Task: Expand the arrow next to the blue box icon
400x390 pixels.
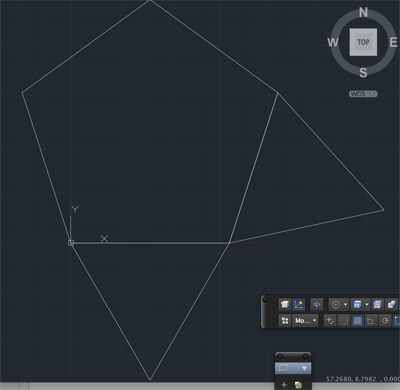Action: coord(367,304)
